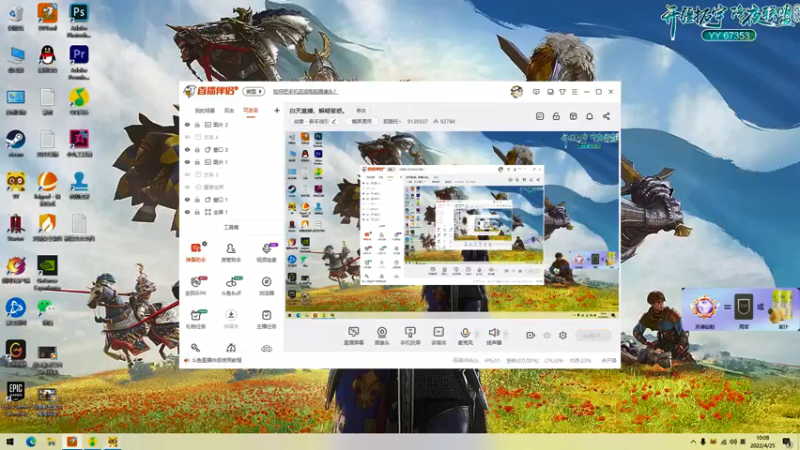The height and width of the screenshot is (450, 800).
Task: Open the 全民乐PK tool icon
Action: (195, 286)
